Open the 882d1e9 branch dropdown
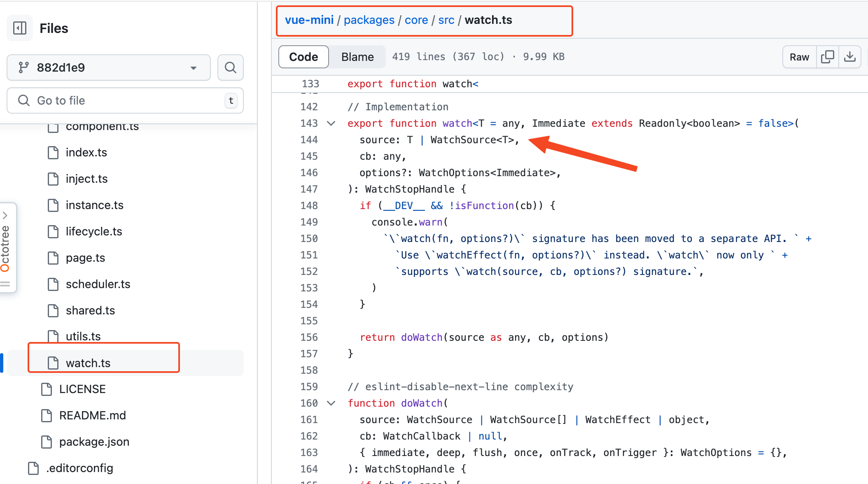The width and height of the screenshot is (868, 484). coord(109,67)
